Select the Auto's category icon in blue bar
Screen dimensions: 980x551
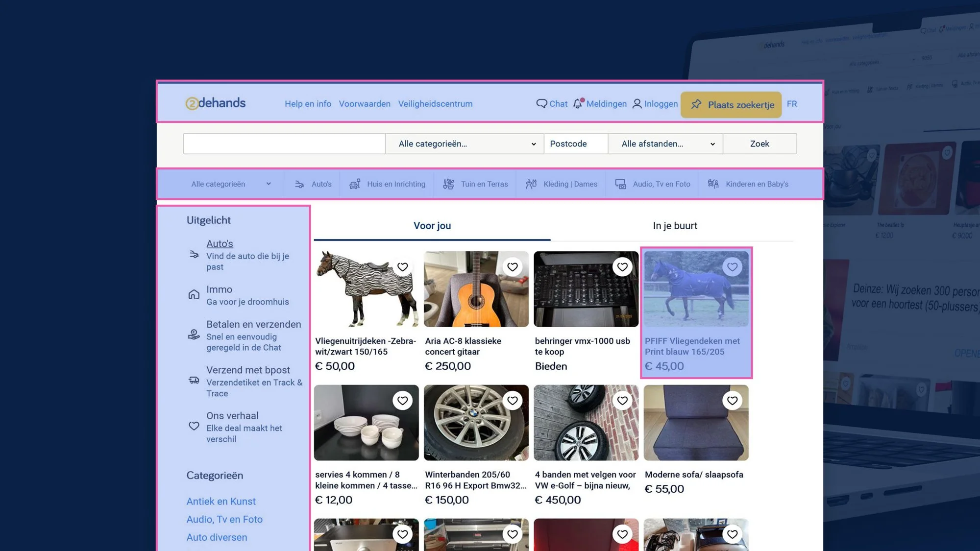[299, 184]
